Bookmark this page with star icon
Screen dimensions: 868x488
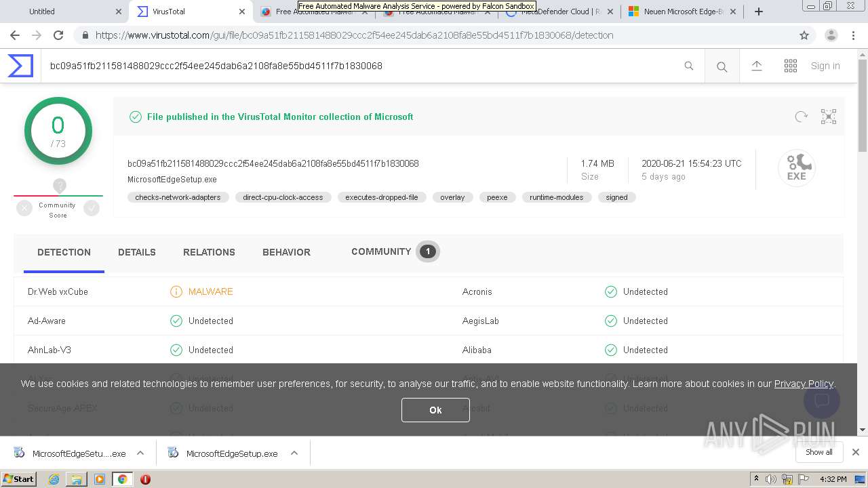click(x=804, y=35)
